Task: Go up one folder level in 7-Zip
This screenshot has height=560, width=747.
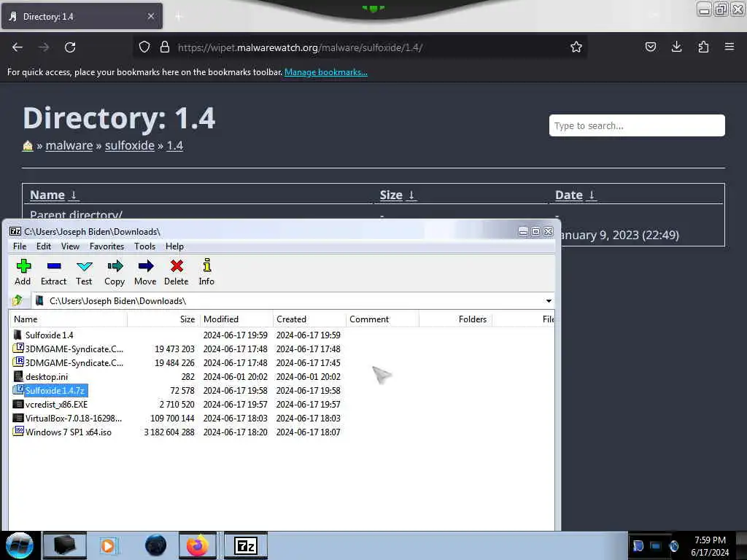Action: 18,300
